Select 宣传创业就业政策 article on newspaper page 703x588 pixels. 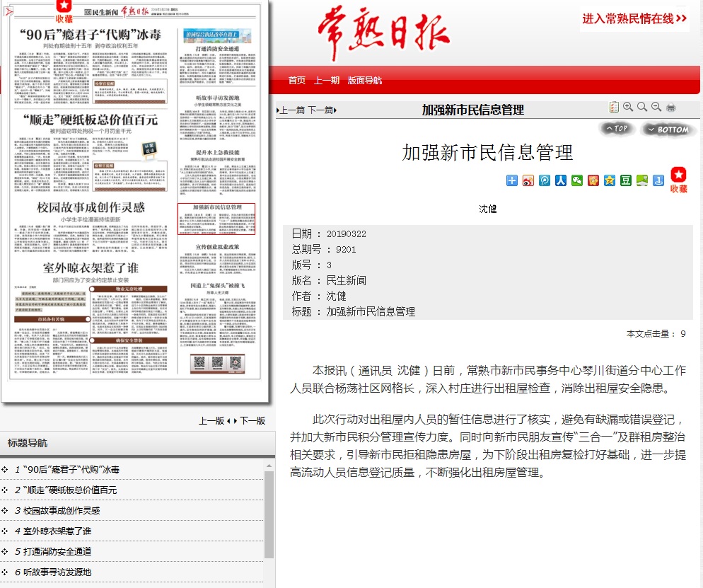click(217, 259)
